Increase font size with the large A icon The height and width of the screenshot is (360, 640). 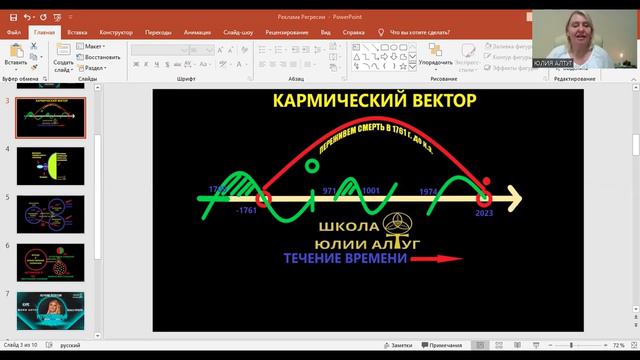220,50
